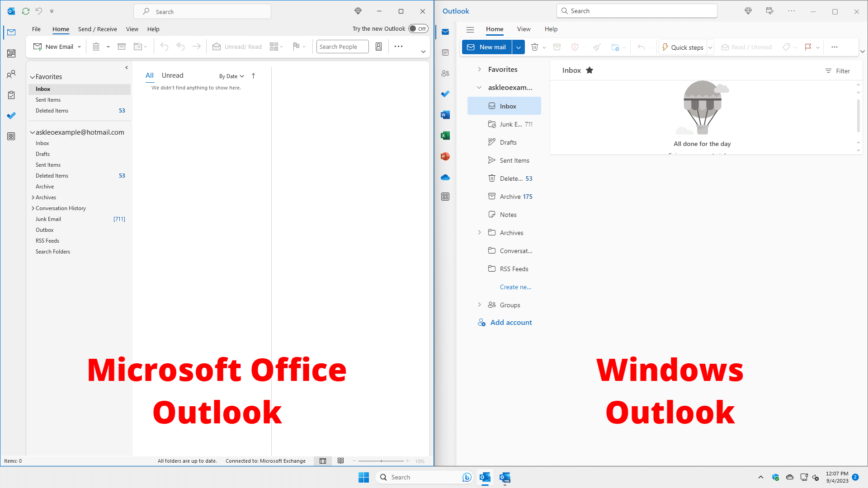Viewport: 868px width, 488px height.
Task: Switch to Reading view in Office Outlook status bar
Action: (341, 461)
